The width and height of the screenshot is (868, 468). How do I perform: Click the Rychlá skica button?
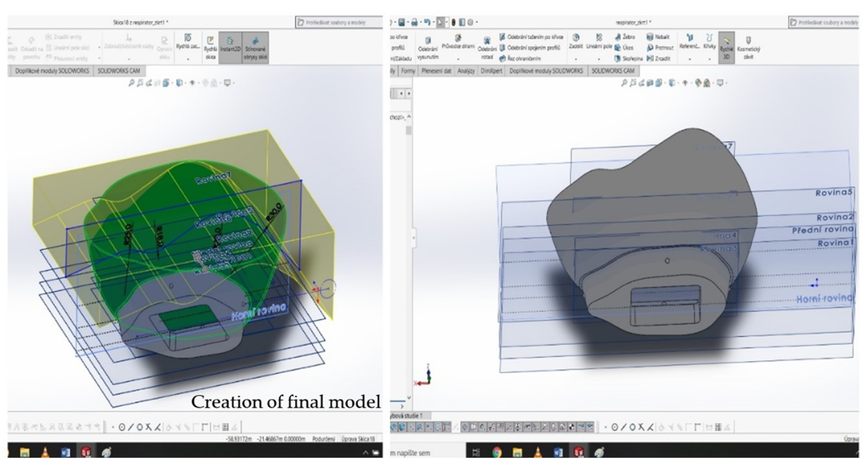(211, 47)
